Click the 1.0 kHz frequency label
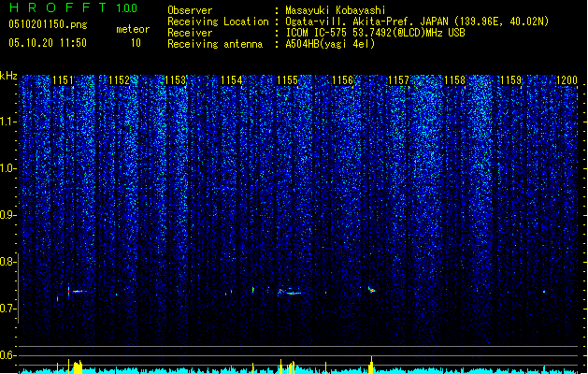Image resolution: width=588 pixels, height=374 pixels. coord(8,168)
